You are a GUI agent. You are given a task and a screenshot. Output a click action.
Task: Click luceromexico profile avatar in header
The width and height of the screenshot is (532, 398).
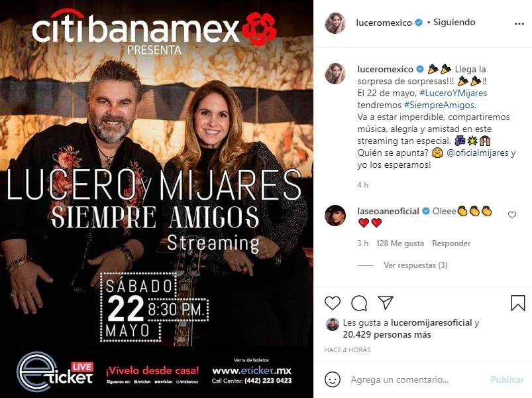335,23
